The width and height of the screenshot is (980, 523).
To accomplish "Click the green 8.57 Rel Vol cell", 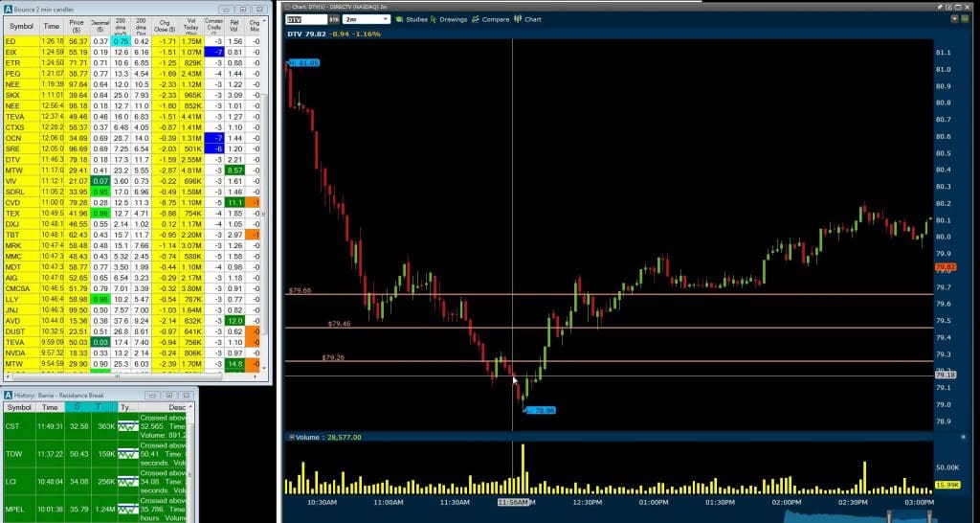I will pyautogui.click(x=235, y=171).
